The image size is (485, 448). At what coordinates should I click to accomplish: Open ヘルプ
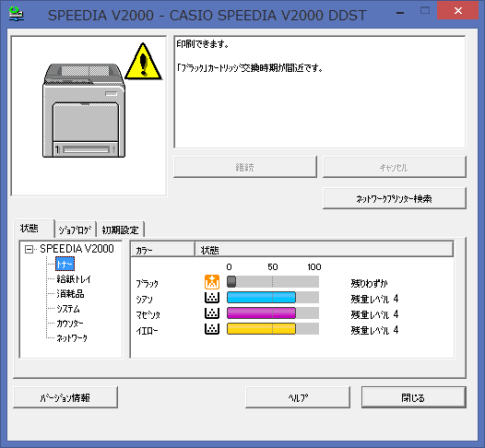298,397
